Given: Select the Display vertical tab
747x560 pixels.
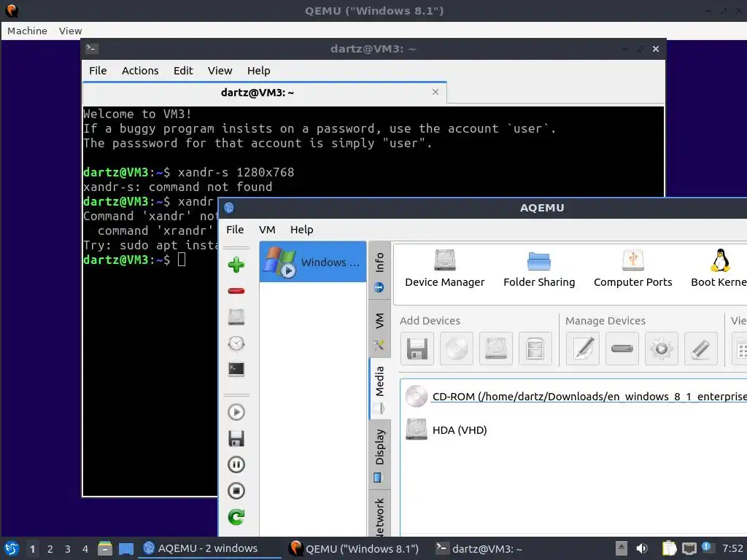Looking at the screenshot, I should tap(379, 455).
